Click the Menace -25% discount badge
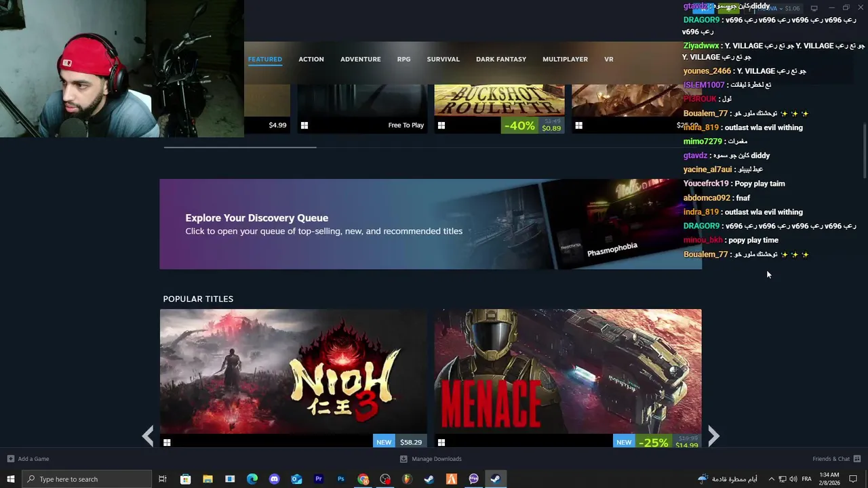Image resolution: width=868 pixels, height=488 pixels. coord(653,443)
